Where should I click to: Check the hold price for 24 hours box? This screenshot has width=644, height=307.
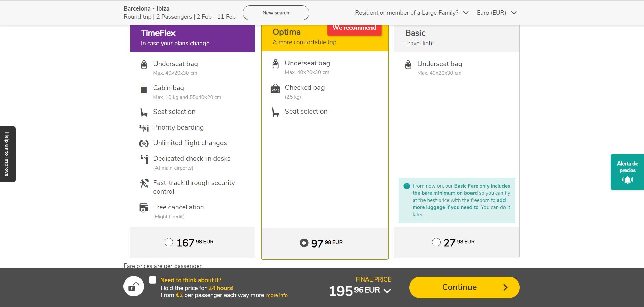coord(153,280)
